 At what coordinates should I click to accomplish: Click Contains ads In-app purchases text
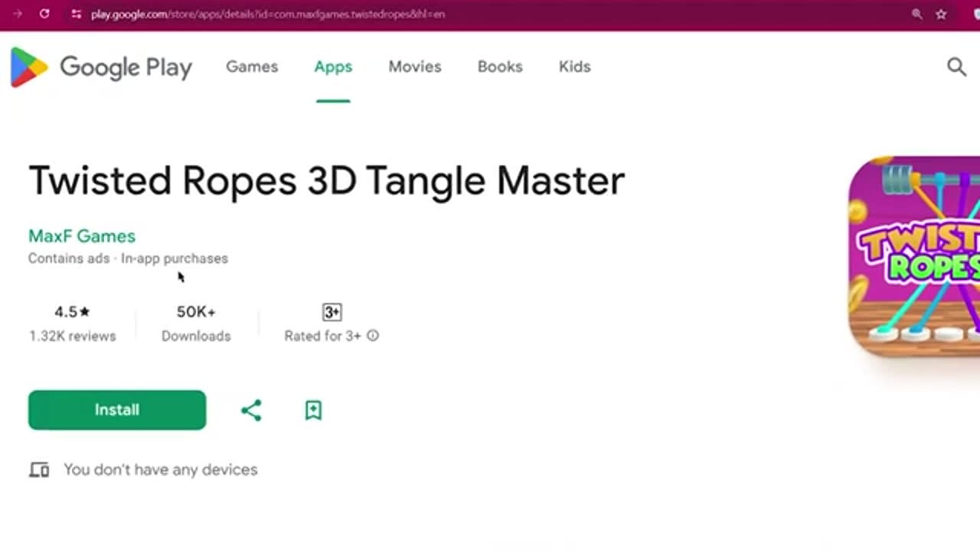(128, 259)
